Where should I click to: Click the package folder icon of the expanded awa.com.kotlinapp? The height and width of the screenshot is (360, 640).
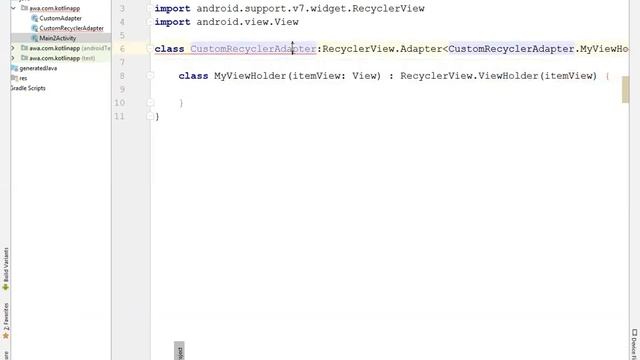click(x=24, y=8)
